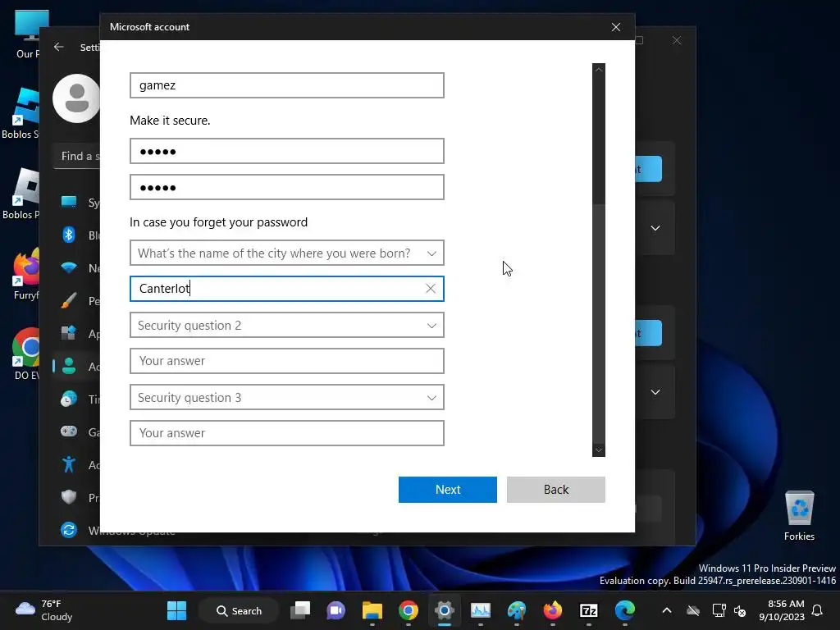The height and width of the screenshot is (630, 840).
Task: Open Privacy shield icon in Settings sidebar
Action: tap(69, 497)
